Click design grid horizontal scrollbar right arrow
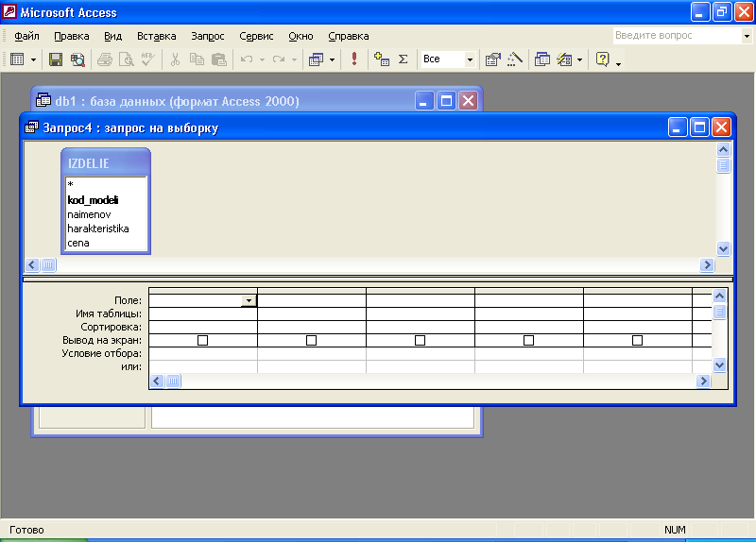 [x=703, y=381]
